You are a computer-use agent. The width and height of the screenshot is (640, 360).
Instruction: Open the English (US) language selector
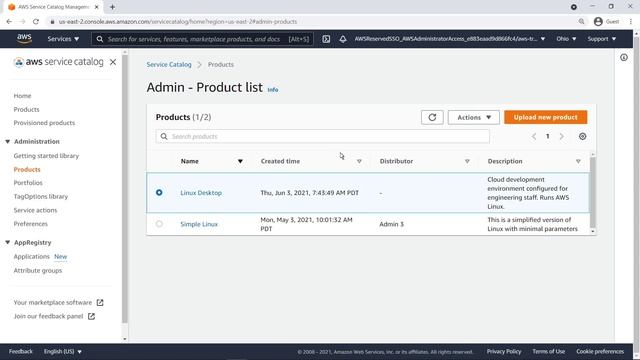point(63,351)
